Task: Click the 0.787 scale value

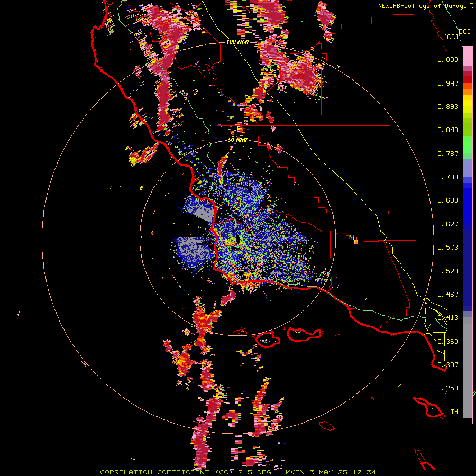Action: [448, 153]
